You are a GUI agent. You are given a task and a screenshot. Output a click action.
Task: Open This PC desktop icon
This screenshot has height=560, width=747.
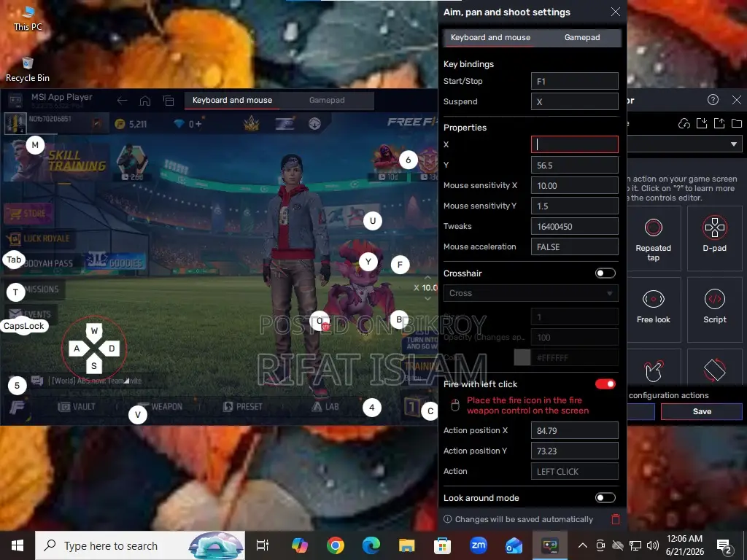28,19
